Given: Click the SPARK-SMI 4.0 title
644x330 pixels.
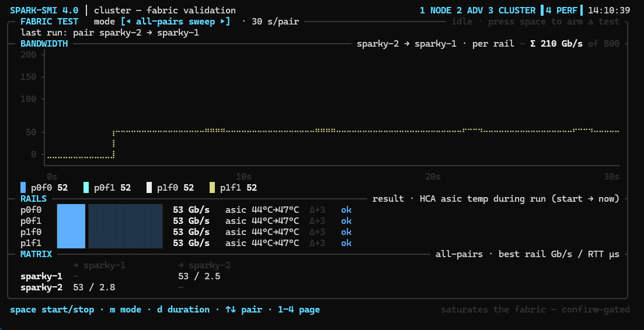Looking at the screenshot, I should click(x=44, y=10).
